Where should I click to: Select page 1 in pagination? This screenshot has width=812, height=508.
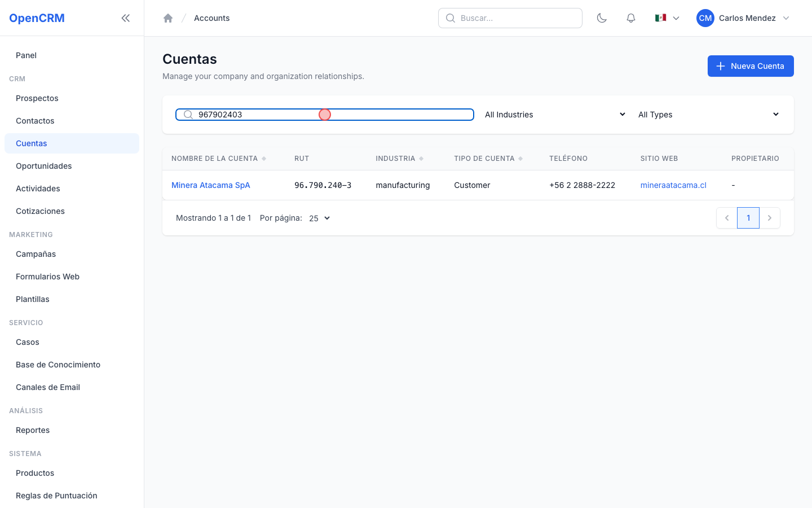pyautogui.click(x=748, y=218)
